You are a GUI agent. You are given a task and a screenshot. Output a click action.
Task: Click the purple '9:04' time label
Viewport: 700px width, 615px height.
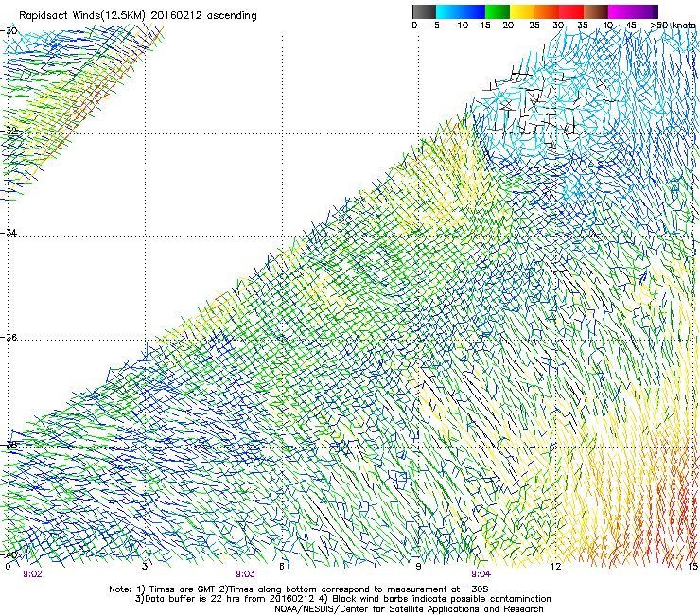[x=481, y=574]
